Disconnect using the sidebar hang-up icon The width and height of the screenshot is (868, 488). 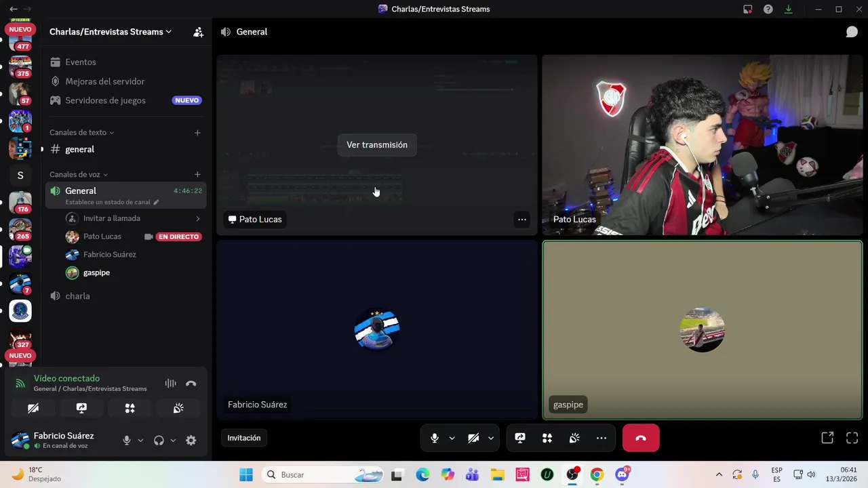(x=191, y=384)
